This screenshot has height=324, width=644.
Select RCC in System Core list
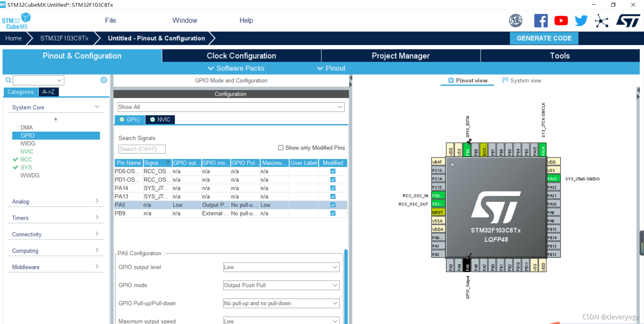click(x=26, y=159)
